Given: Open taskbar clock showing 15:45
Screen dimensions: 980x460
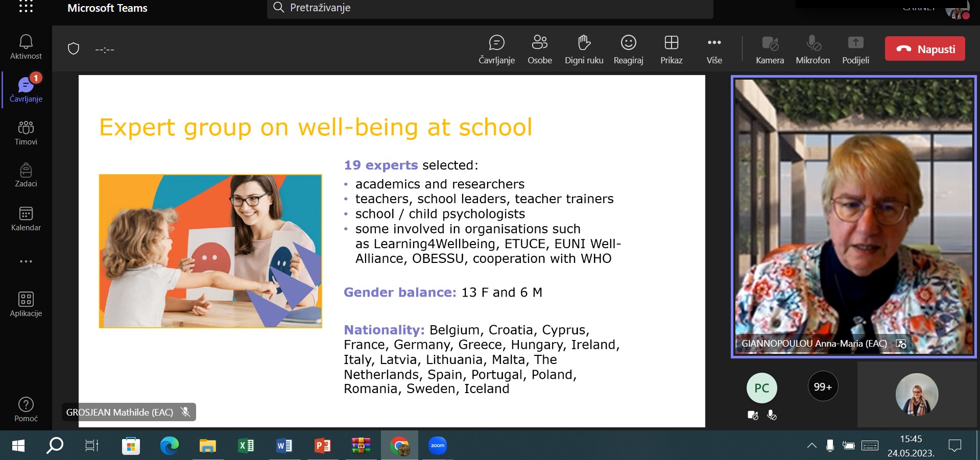Looking at the screenshot, I should point(911,446).
